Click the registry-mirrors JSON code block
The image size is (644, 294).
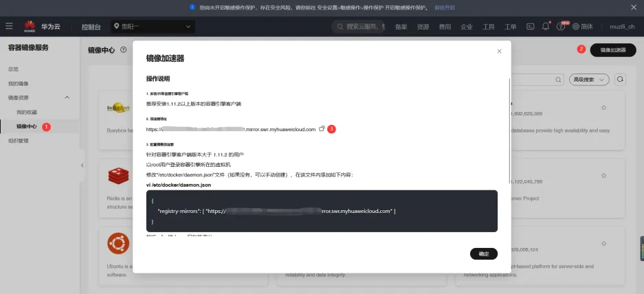[322, 211]
